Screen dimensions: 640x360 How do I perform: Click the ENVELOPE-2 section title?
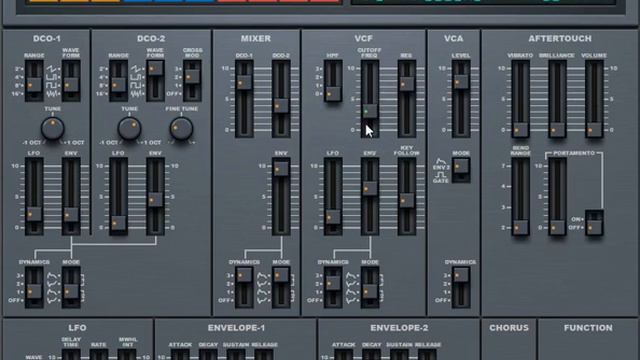point(399,328)
